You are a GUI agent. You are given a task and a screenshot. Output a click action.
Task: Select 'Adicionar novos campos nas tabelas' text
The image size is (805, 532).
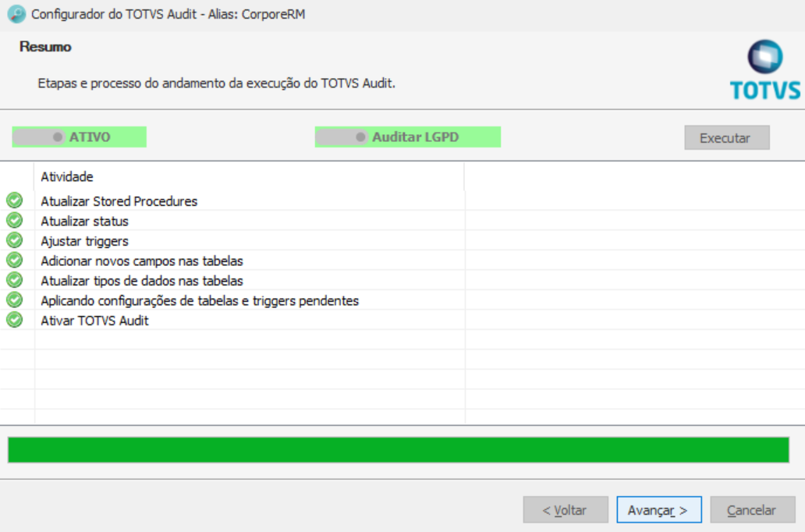click(x=142, y=261)
